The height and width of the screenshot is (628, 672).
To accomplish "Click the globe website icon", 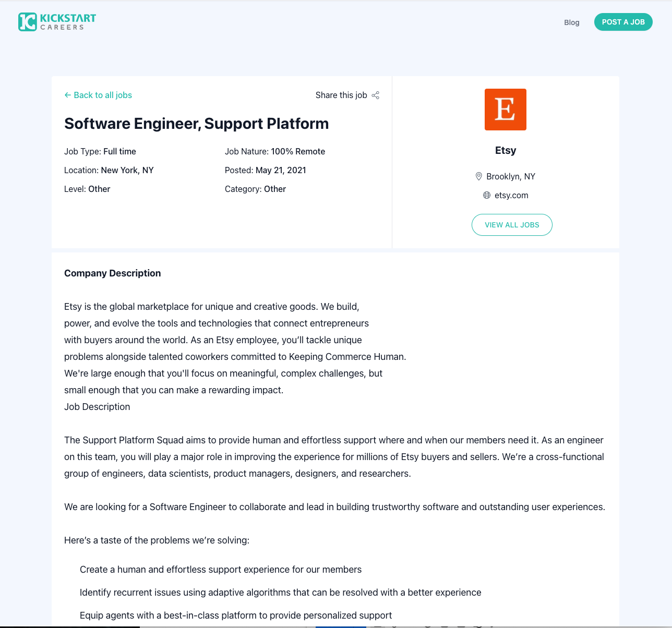I will point(487,195).
